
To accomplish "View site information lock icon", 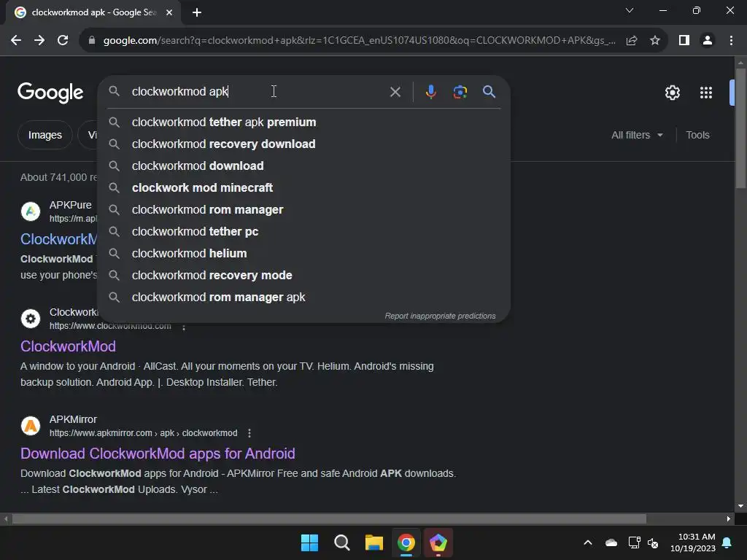I will pyautogui.click(x=92, y=41).
